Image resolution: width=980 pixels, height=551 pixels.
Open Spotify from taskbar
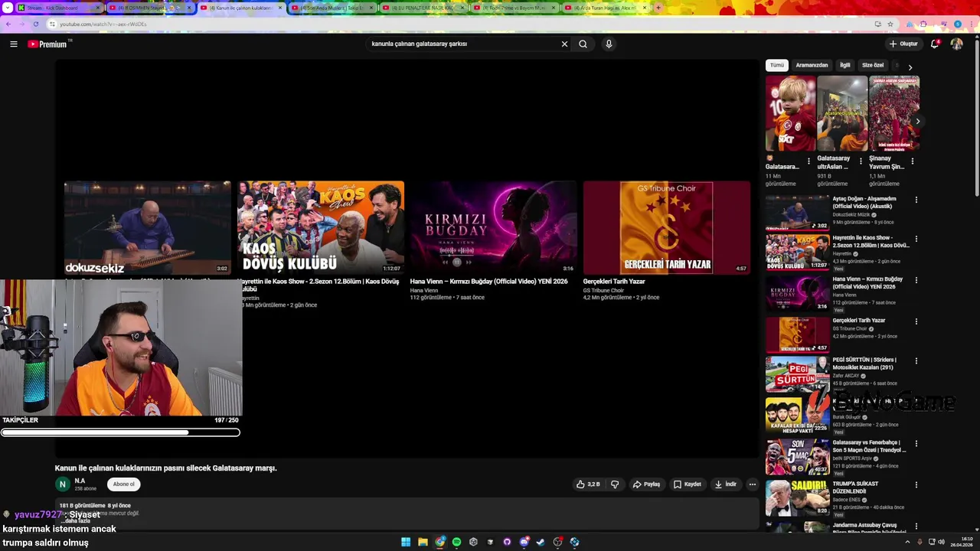tap(456, 542)
